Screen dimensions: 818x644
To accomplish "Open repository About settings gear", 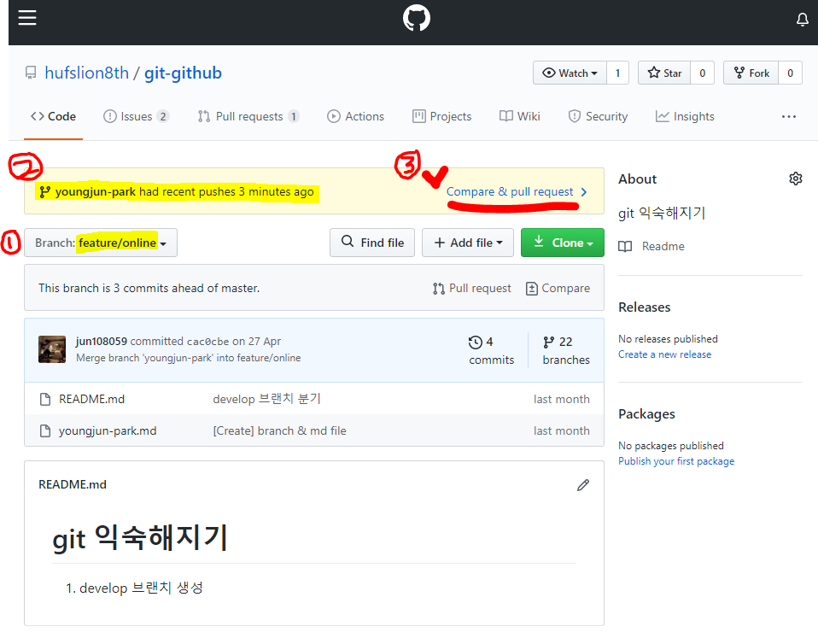I will click(796, 179).
